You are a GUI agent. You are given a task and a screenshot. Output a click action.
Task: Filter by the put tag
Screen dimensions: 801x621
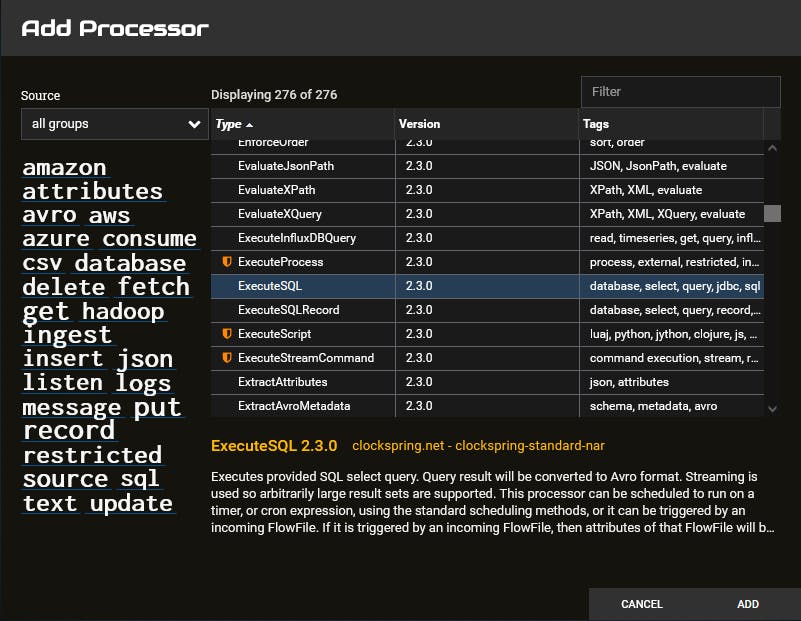pos(158,408)
